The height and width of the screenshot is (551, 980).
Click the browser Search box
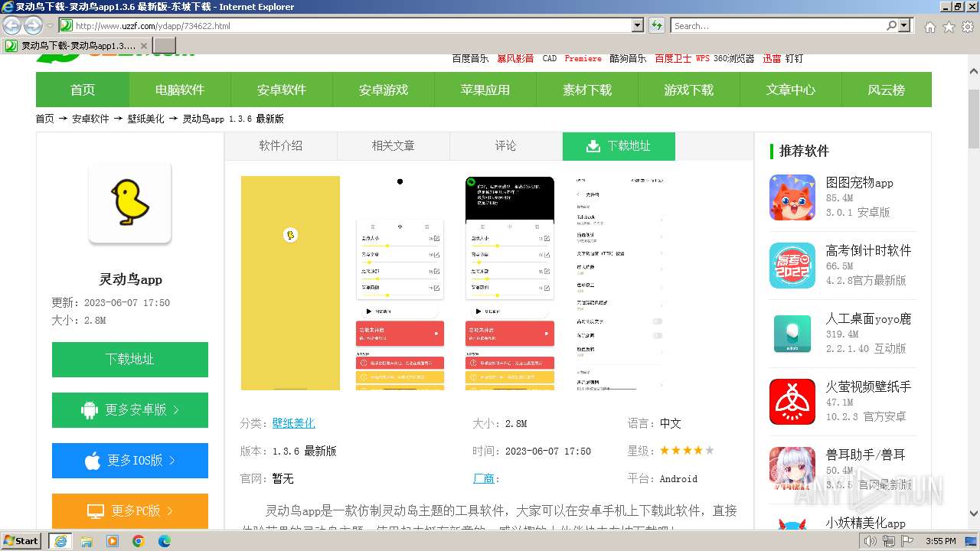[778, 25]
